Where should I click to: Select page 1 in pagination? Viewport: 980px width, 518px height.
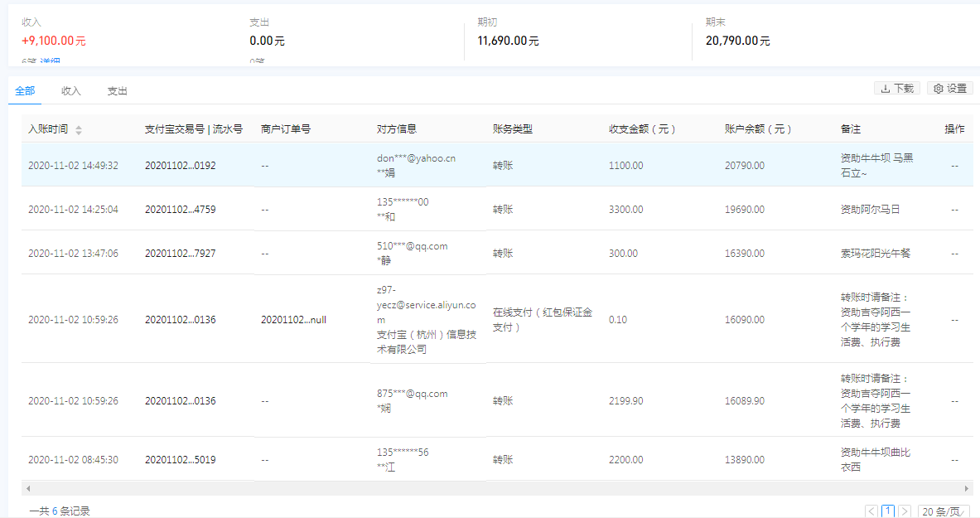click(888, 511)
